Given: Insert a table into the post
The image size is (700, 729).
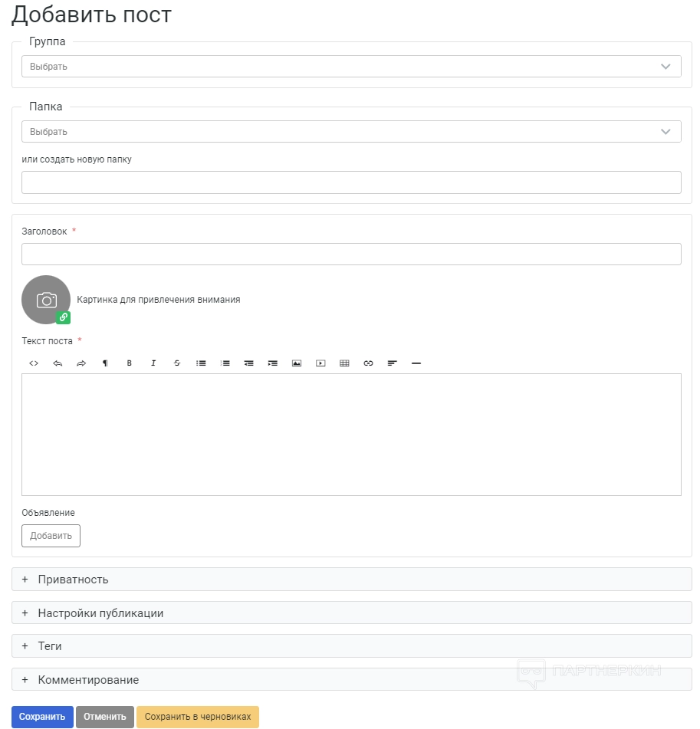Looking at the screenshot, I should pos(344,363).
